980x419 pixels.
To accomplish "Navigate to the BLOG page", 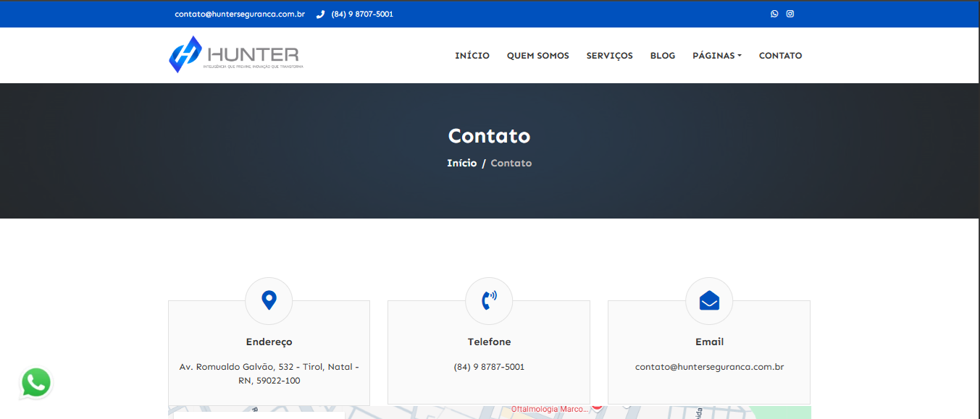I will (662, 56).
